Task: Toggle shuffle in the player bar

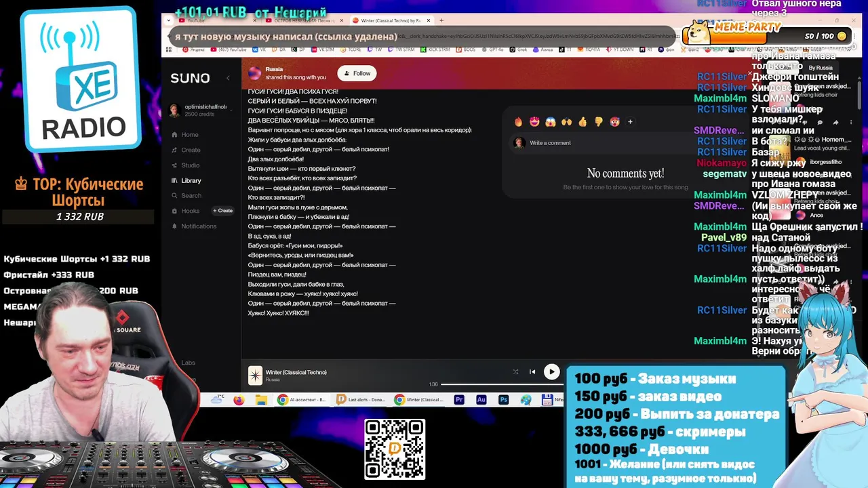Action: click(515, 371)
